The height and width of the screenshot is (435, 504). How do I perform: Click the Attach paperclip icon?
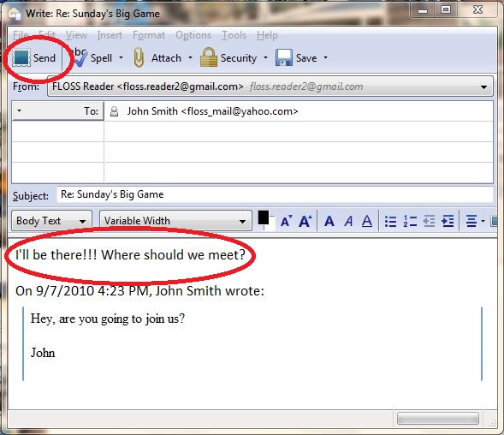click(x=139, y=57)
